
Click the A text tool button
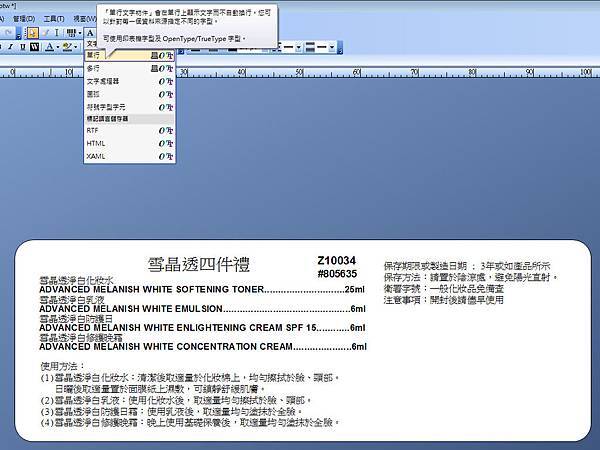90,33
